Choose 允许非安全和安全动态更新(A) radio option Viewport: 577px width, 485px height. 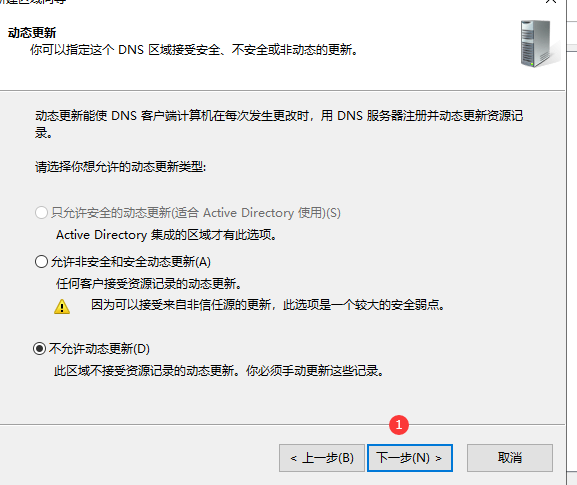[x=41, y=262]
